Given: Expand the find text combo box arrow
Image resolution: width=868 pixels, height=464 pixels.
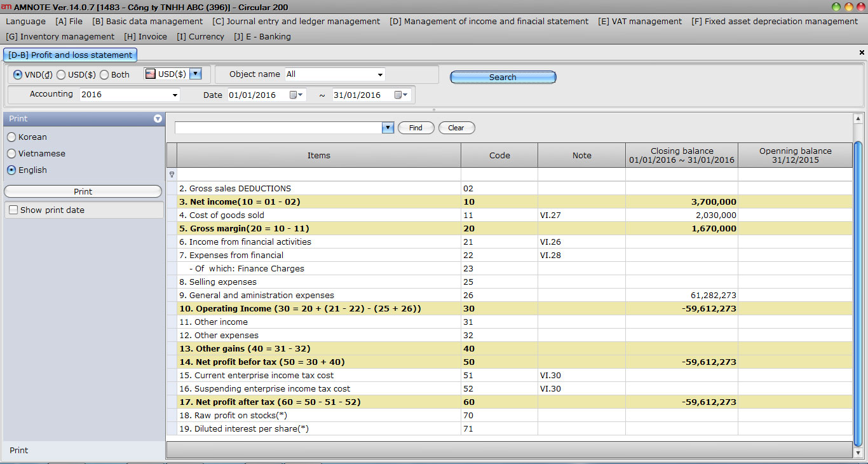Looking at the screenshot, I should point(388,128).
